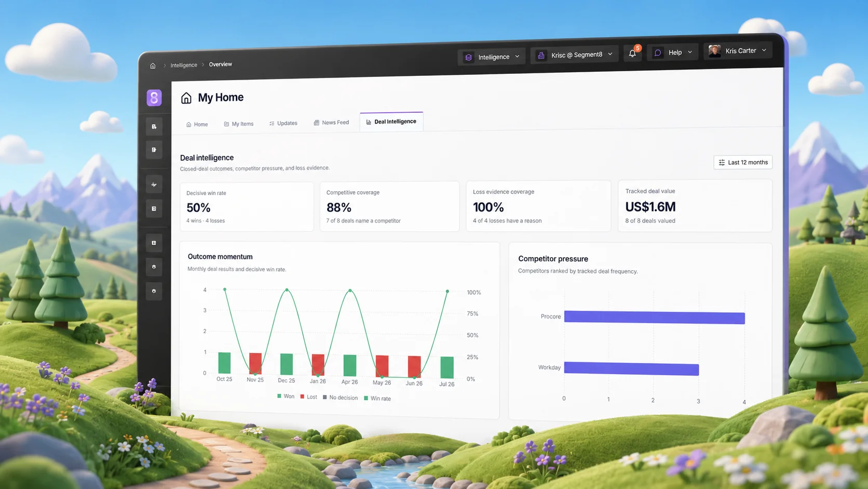The width and height of the screenshot is (868, 489).
Task: Click '4 of 4 losses have a reason'
Action: [x=507, y=221]
